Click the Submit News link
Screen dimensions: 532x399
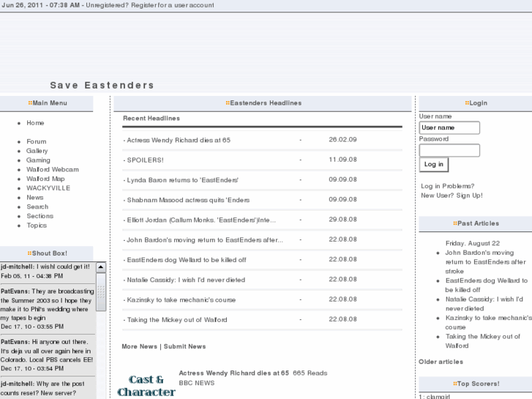click(x=184, y=346)
